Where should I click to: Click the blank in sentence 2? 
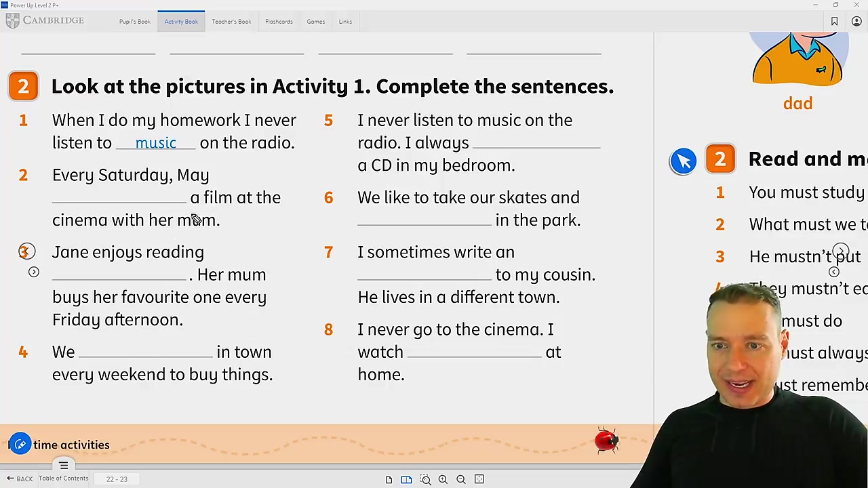(x=119, y=197)
